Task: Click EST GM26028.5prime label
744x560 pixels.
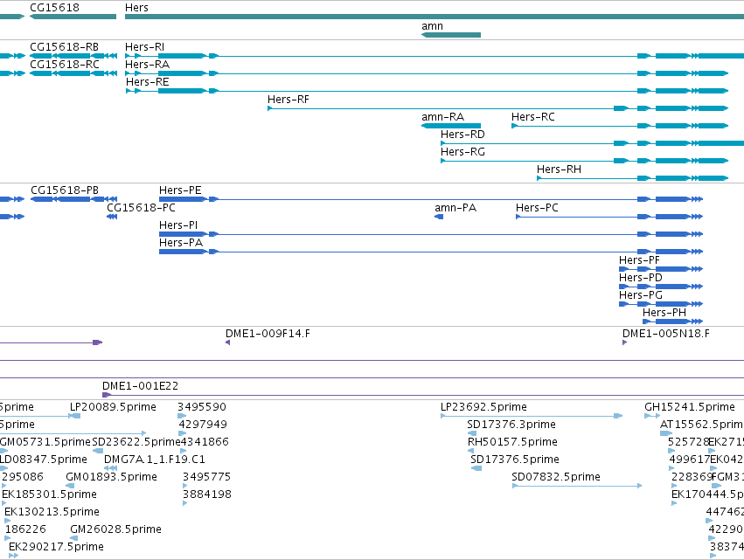Action: point(115,529)
